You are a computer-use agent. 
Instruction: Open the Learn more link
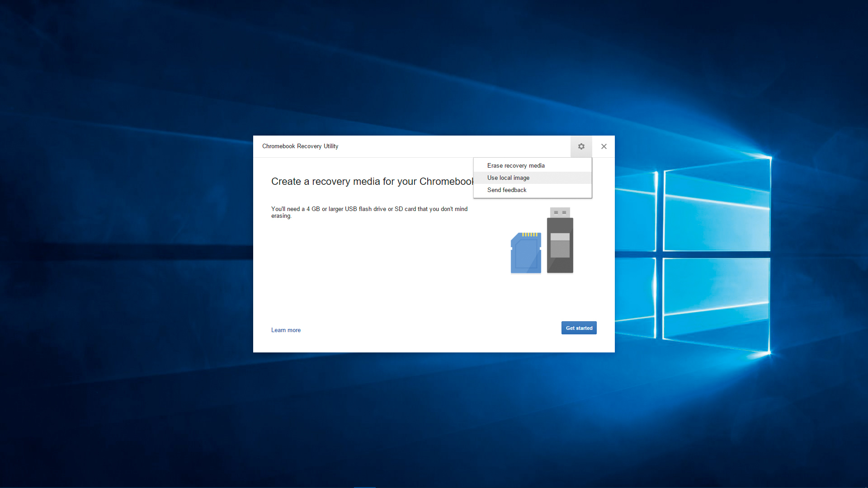click(x=286, y=330)
